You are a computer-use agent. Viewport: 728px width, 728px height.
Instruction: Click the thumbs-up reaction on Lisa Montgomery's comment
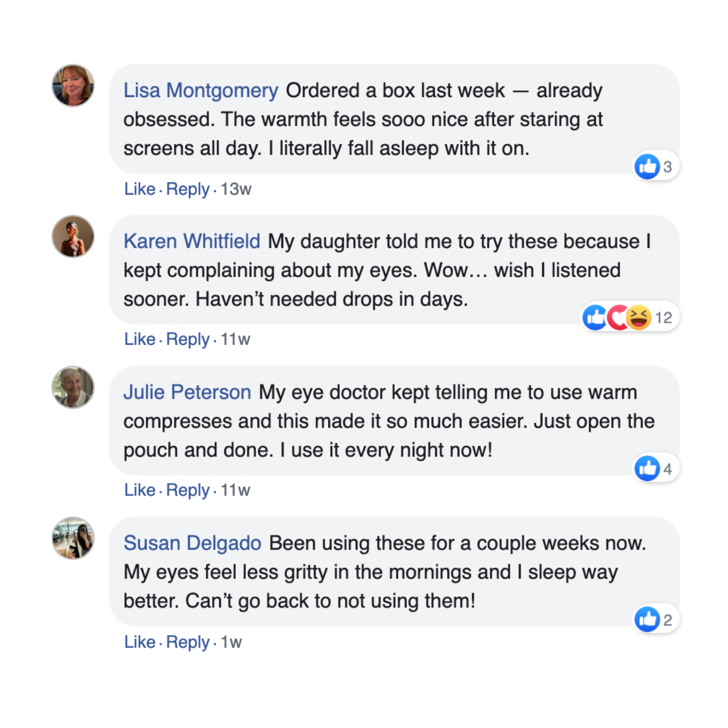pyautogui.click(x=647, y=167)
